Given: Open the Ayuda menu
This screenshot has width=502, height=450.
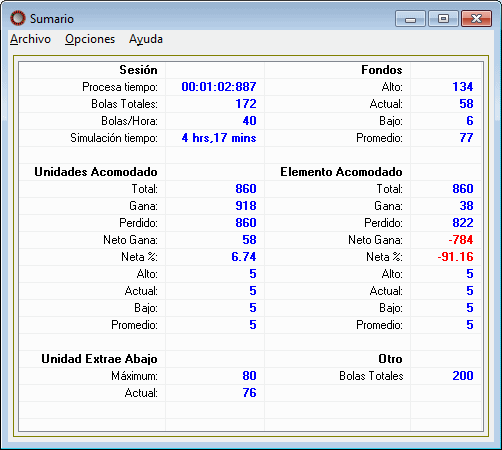Looking at the screenshot, I should point(146,39).
